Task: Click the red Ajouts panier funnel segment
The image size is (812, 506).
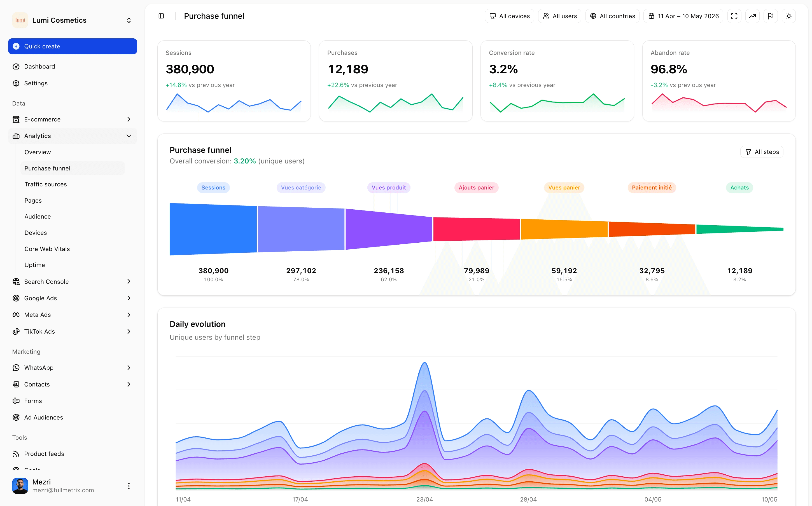Action: 476,229
